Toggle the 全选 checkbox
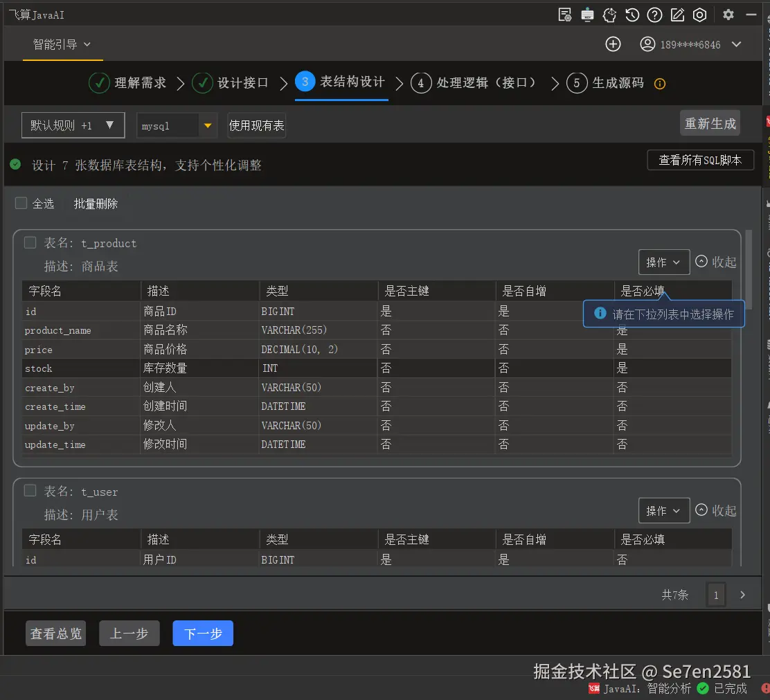Screen dimensions: 770x700 pyautogui.click(x=21, y=204)
